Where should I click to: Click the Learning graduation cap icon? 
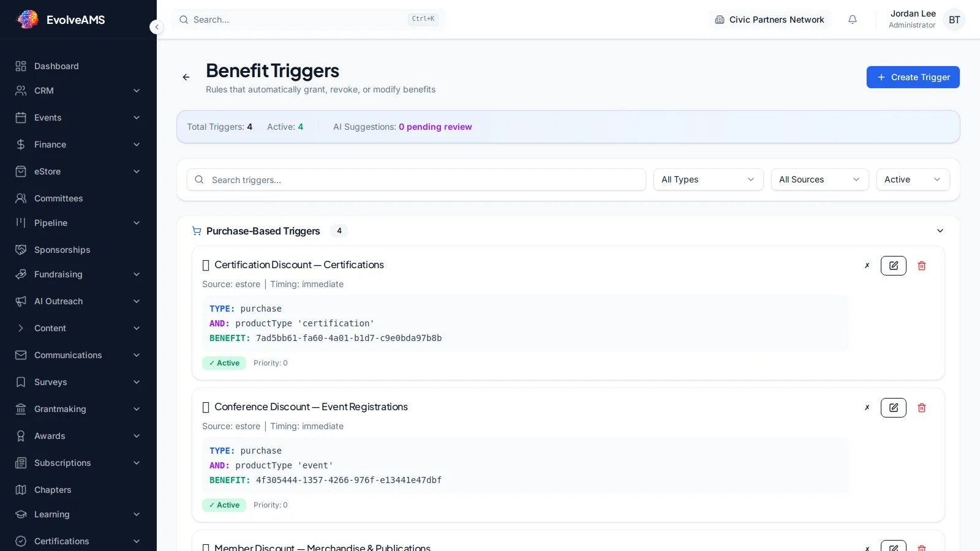[x=21, y=514]
